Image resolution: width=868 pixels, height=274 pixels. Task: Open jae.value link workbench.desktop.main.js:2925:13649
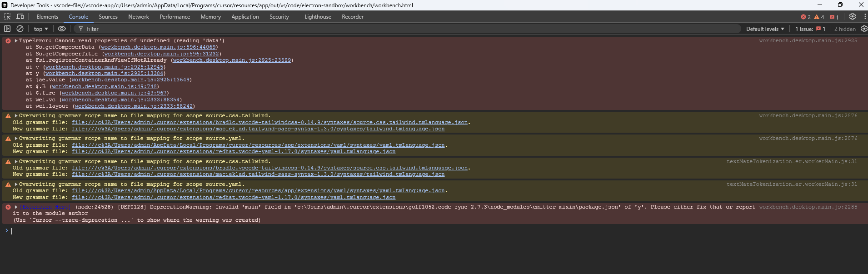(x=130, y=80)
